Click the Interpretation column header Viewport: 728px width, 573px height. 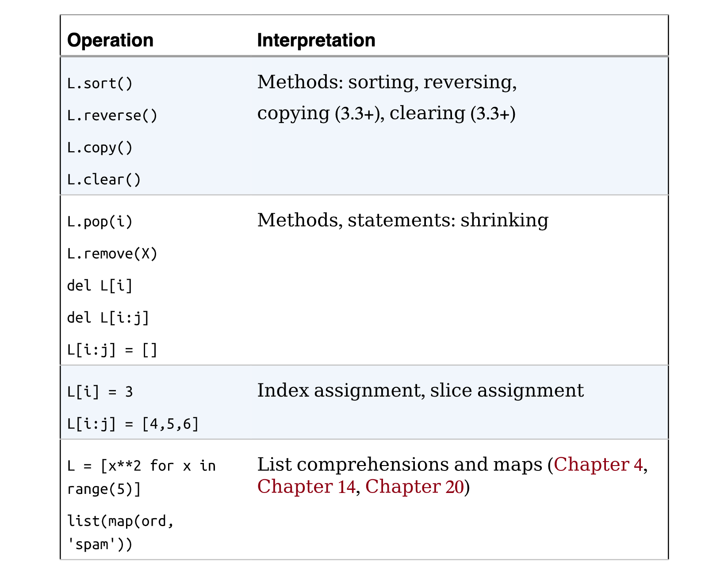(x=316, y=40)
